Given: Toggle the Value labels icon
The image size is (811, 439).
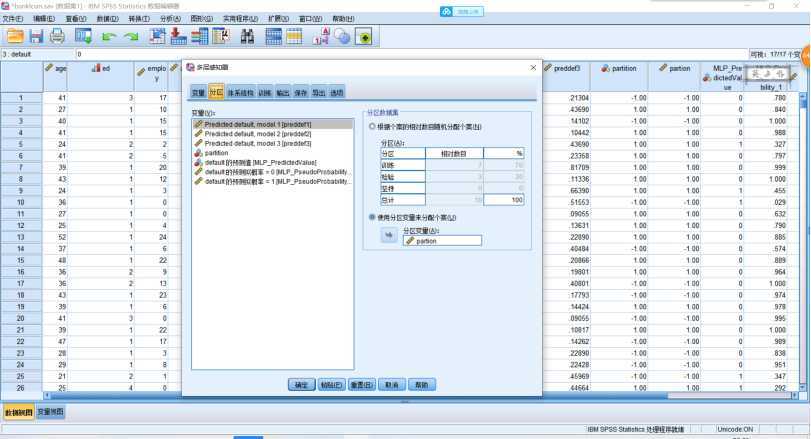Looking at the screenshot, I should 321,36.
